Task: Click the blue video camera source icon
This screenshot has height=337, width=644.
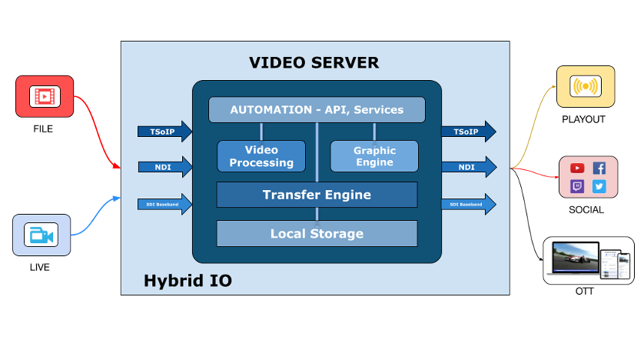Action: [x=41, y=235]
